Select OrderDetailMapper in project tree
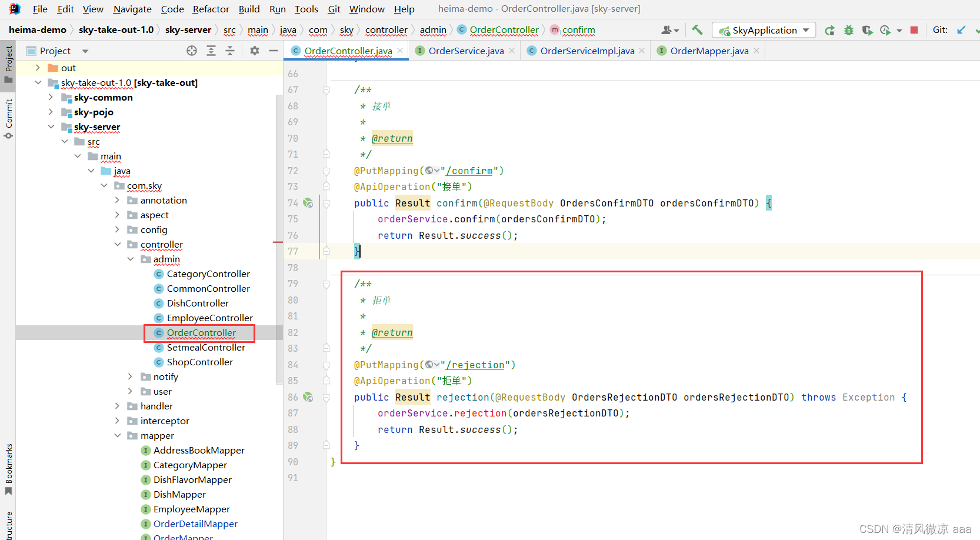The image size is (980, 540). (195, 524)
